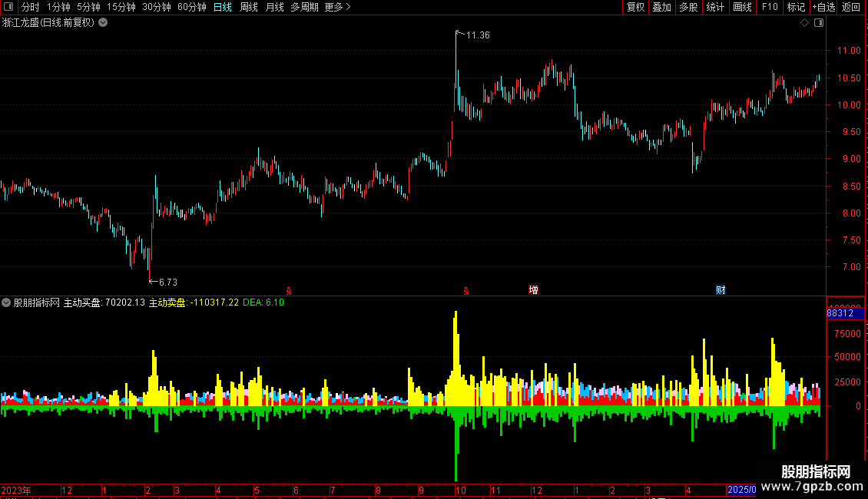This screenshot has width=868, height=499.
Task: Select the 30分钟 period tab
Action: point(157,7)
